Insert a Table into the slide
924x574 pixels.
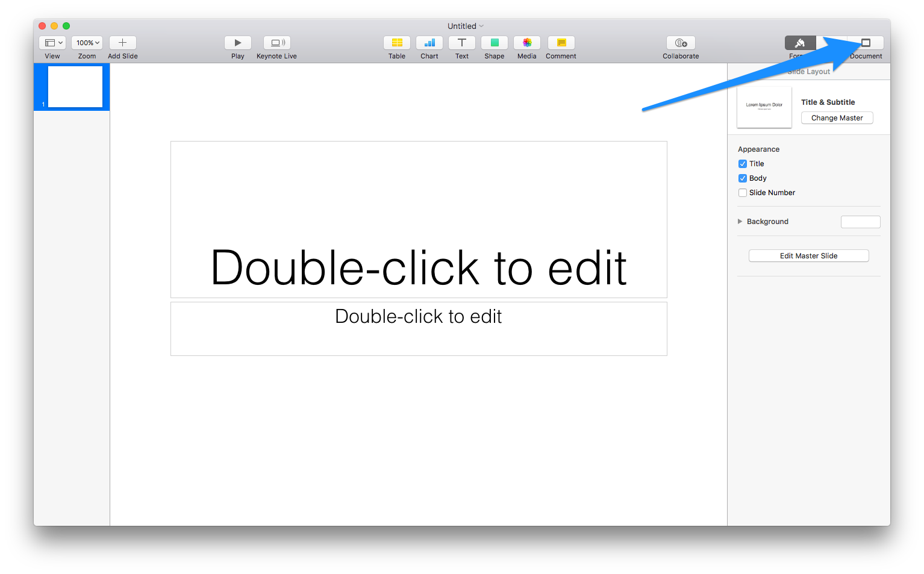tap(396, 43)
